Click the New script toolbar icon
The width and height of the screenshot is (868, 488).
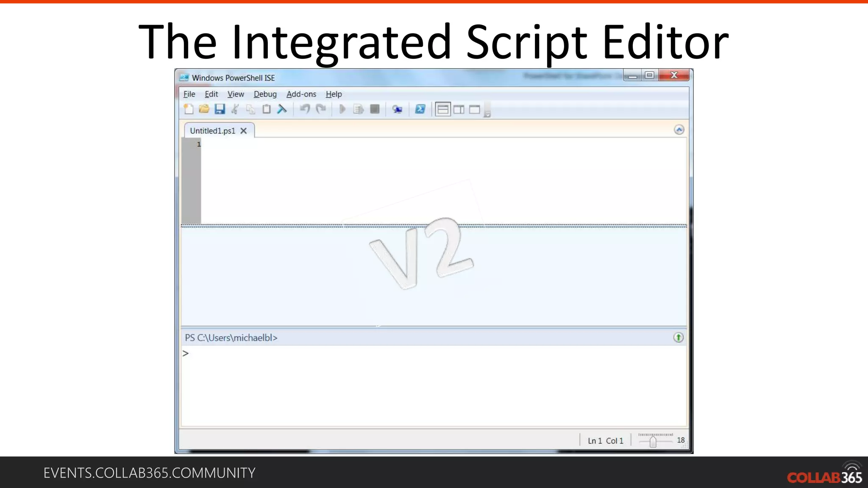pos(189,109)
